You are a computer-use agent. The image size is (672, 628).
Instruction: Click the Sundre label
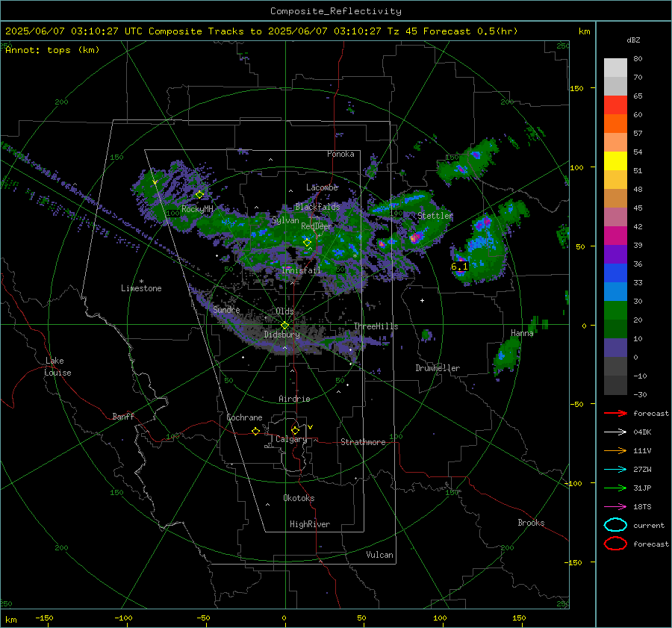(226, 310)
